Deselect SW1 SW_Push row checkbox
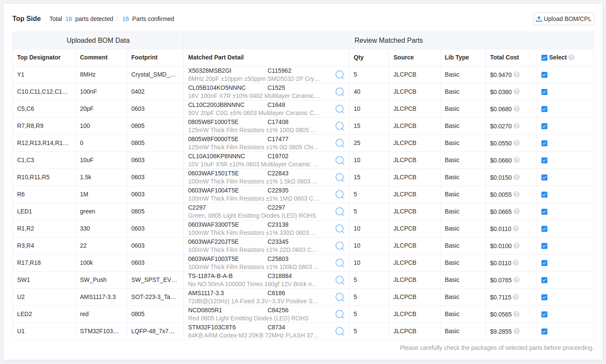606x364 pixels. [x=544, y=280]
